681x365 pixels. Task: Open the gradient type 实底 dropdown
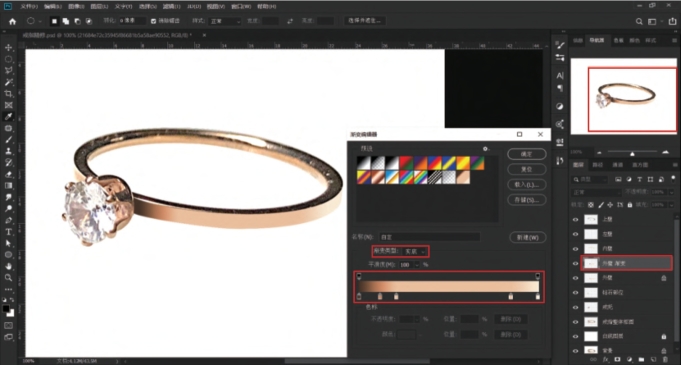(415, 251)
